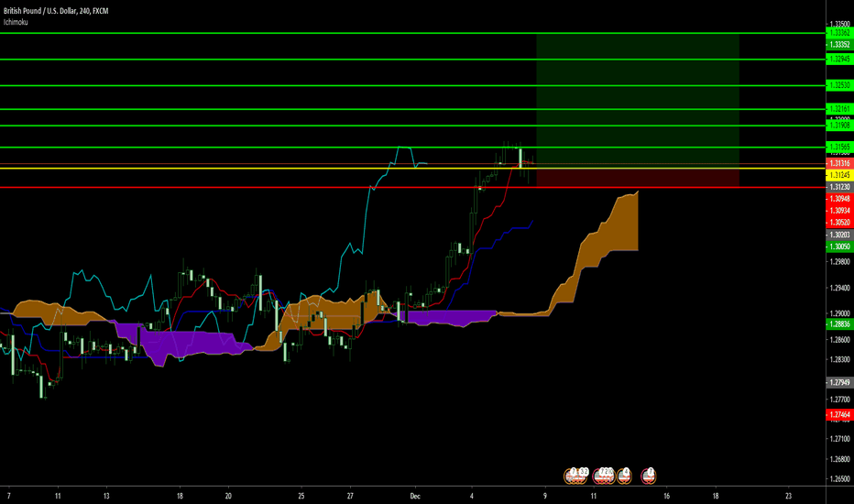The width and height of the screenshot is (854, 504).
Task: Click the event flag icon labeled 4
Action: click(x=624, y=474)
